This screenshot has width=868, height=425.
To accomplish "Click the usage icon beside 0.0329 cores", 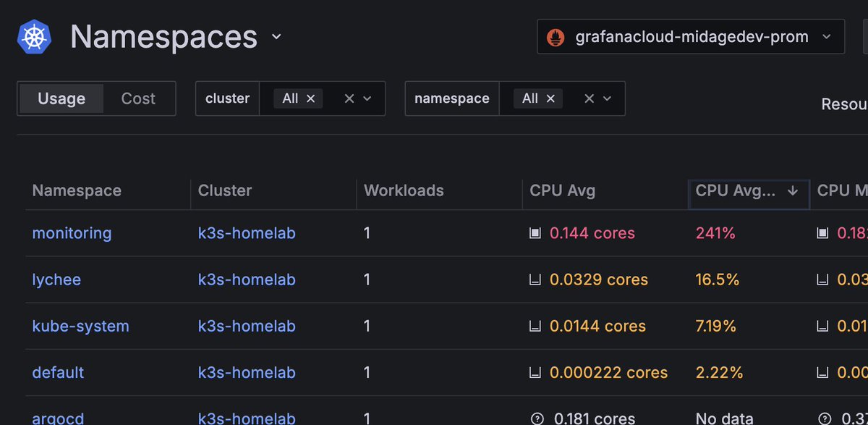I will click(x=535, y=279).
